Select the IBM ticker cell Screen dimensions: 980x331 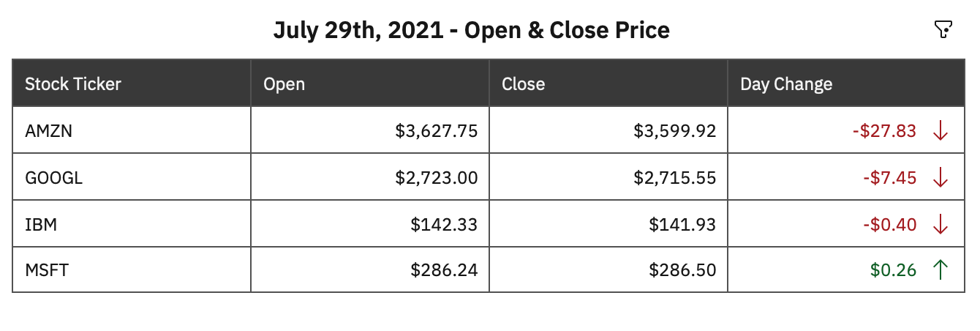[x=41, y=224]
